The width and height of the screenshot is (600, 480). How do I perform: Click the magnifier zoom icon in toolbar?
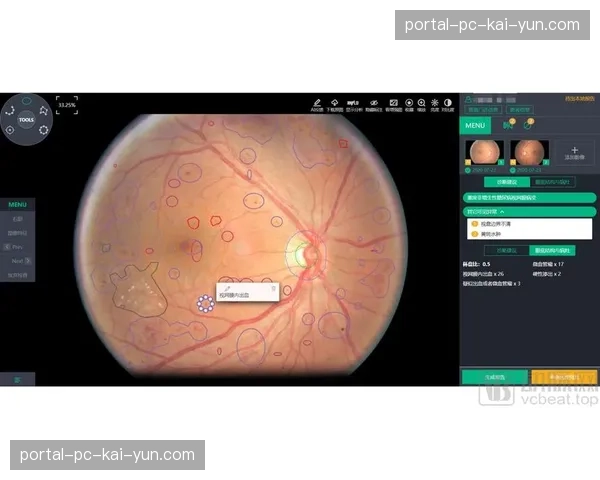[421, 104]
